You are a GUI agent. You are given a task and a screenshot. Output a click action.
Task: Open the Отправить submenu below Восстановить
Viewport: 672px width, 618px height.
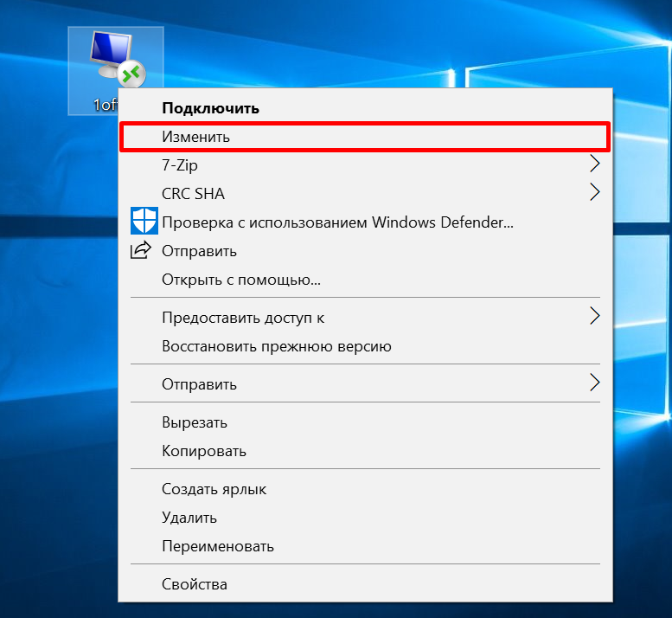tap(365, 384)
